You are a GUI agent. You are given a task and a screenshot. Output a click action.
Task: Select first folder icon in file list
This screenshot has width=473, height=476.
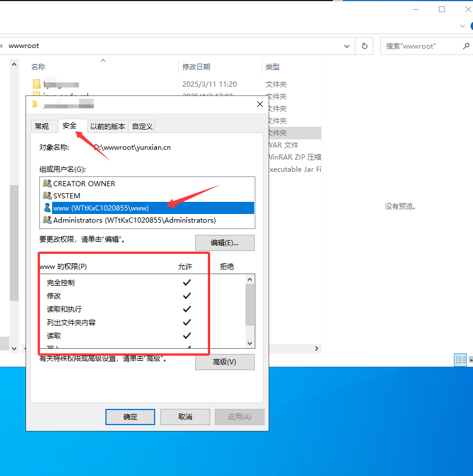pyautogui.click(x=36, y=84)
